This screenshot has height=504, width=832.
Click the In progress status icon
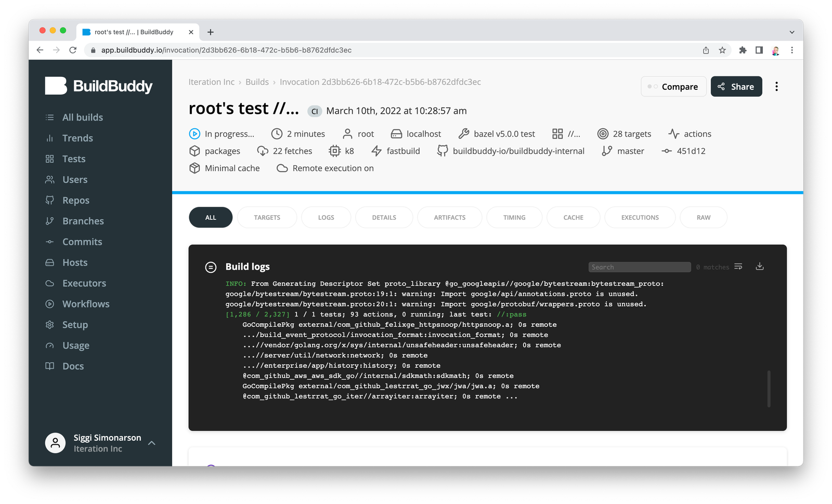click(194, 134)
